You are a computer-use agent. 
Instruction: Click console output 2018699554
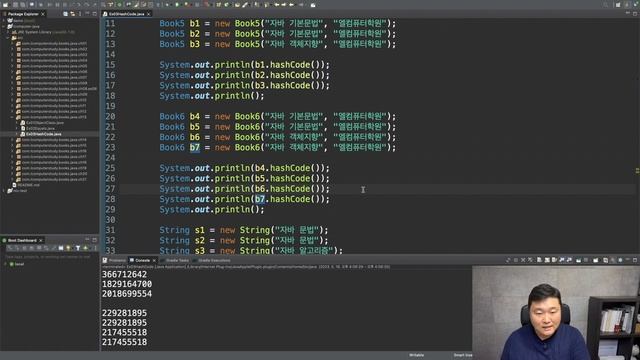pyautogui.click(x=127, y=294)
